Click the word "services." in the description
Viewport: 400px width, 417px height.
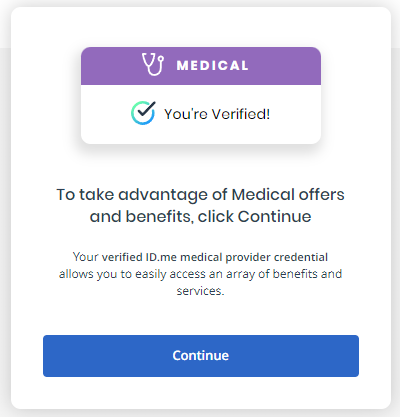pyautogui.click(x=200, y=291)
